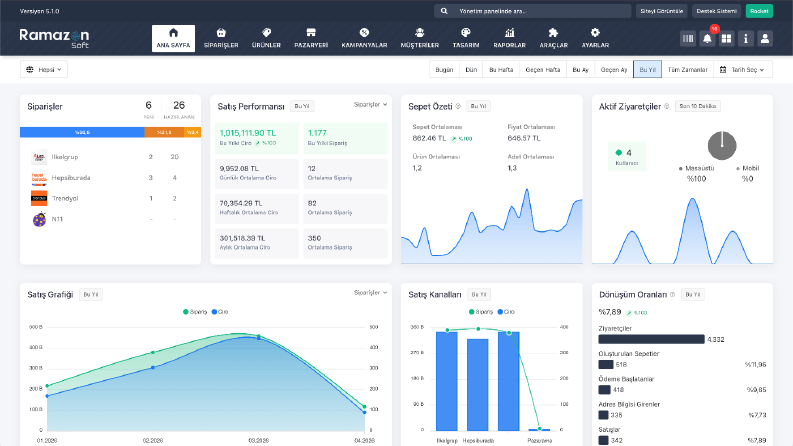Screen dimensions: 793x446
Task: Click the RamazonSoft logo
Action: (x=54, y=38)
